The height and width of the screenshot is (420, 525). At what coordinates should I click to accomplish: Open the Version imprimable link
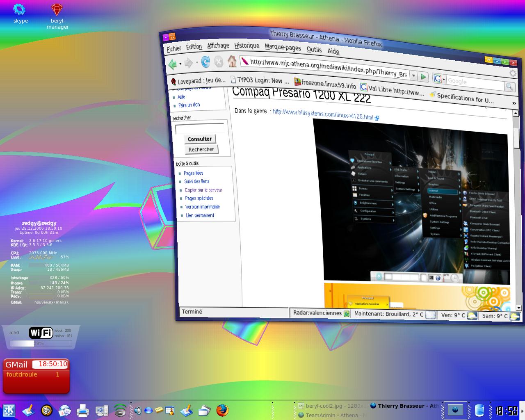202,207
